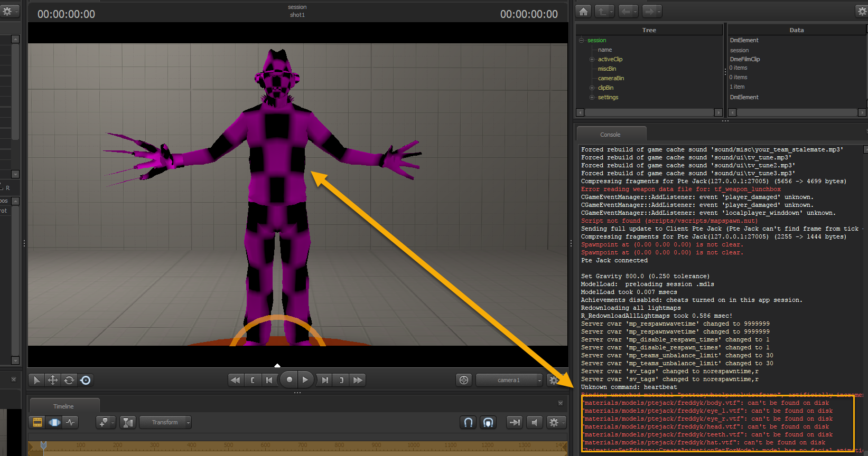Set the out-point bracket marker
This screenshot has height=456, width=868.
click(341, 380)
